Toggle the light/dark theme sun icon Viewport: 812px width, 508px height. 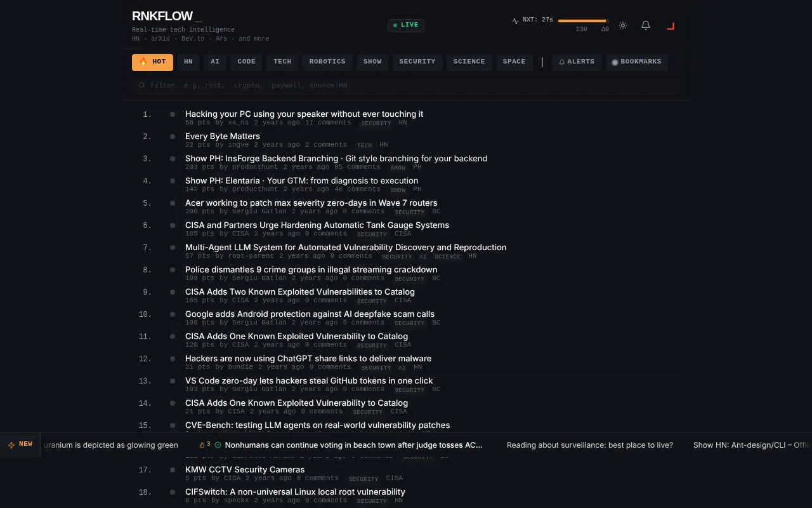click(x=623, y=25)
